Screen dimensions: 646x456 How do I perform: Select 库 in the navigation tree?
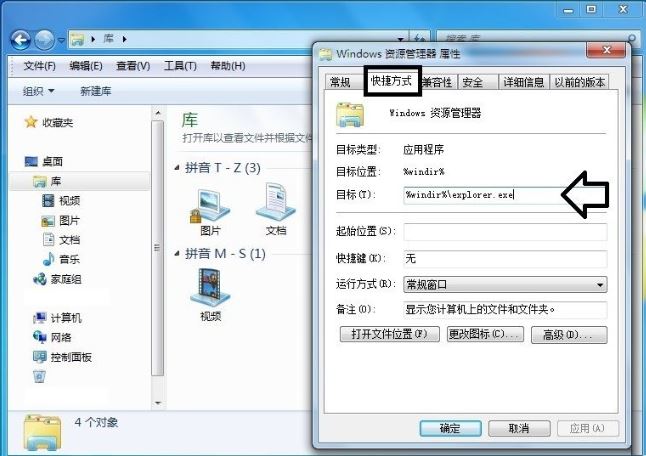click(x=56, y=181)
